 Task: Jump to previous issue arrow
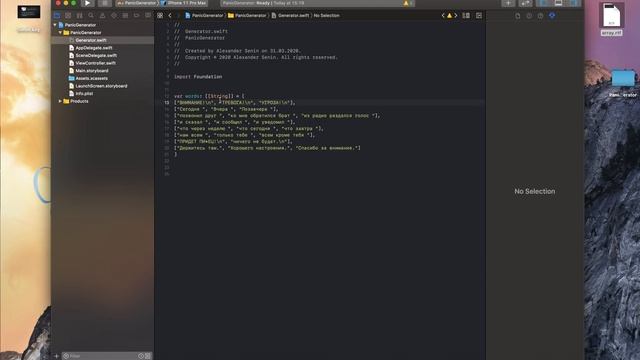coord(443,16)
